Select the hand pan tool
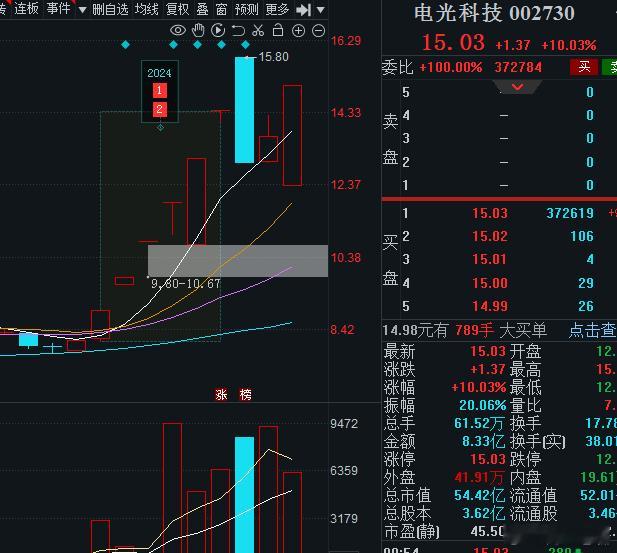 (198, 30)
